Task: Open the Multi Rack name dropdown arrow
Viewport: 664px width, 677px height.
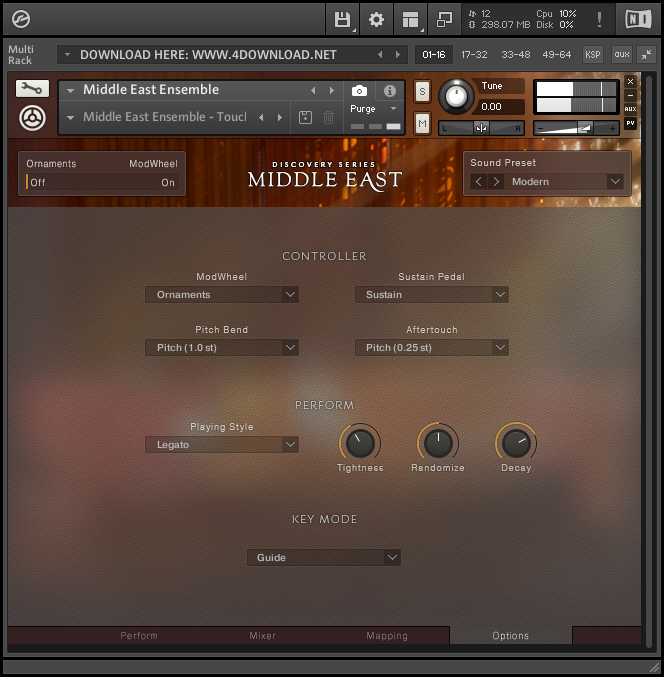Action: [x=67, y=55]
